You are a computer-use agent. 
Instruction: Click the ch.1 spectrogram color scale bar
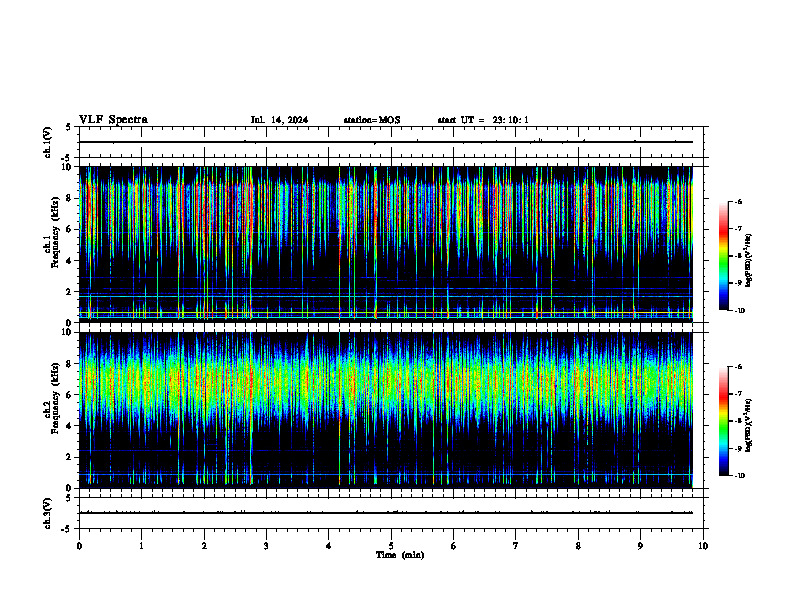click(x=723, y=256)
